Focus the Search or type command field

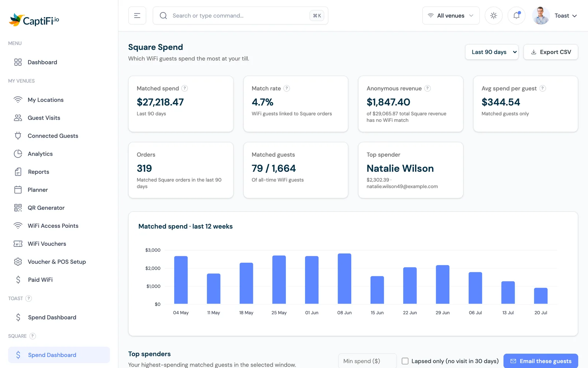240,15
